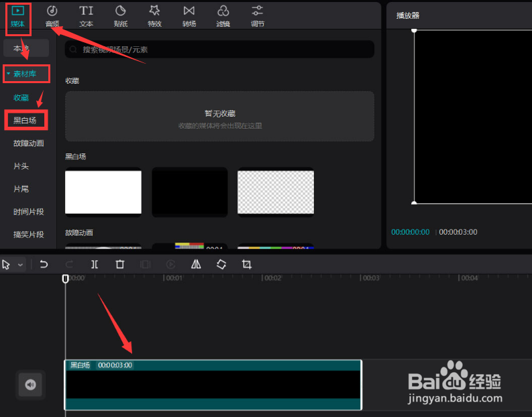Click the 黑白场 section heading
This screenshot has width=532, height=417.
tap(76, 156)
